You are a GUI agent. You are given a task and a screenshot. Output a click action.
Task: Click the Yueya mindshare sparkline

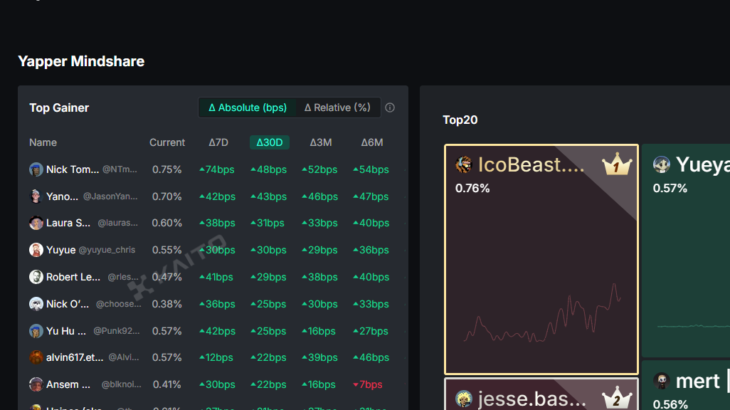[x=693, y=326]
